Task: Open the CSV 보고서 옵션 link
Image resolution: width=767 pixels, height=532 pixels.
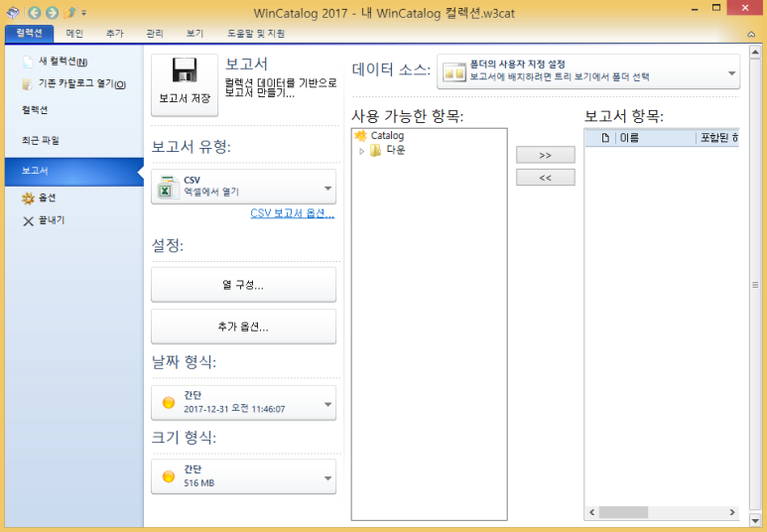Action: pyautogui.click(x=293, y=213)
